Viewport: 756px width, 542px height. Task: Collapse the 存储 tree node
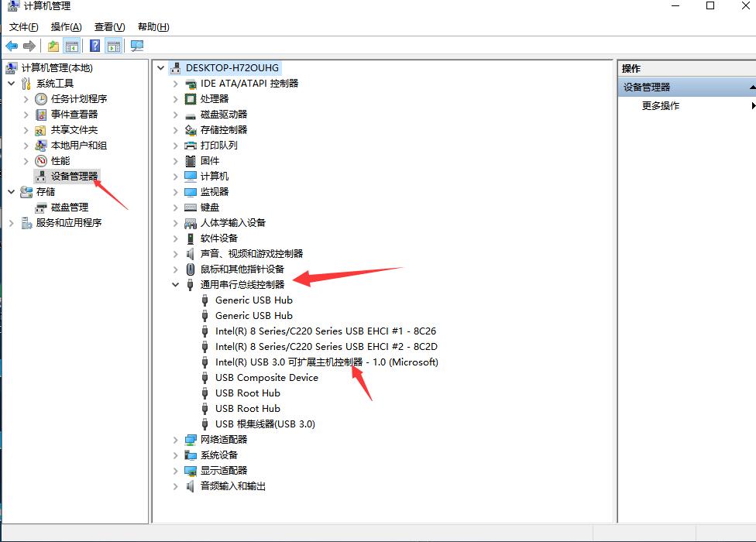[x=12, y=192]
